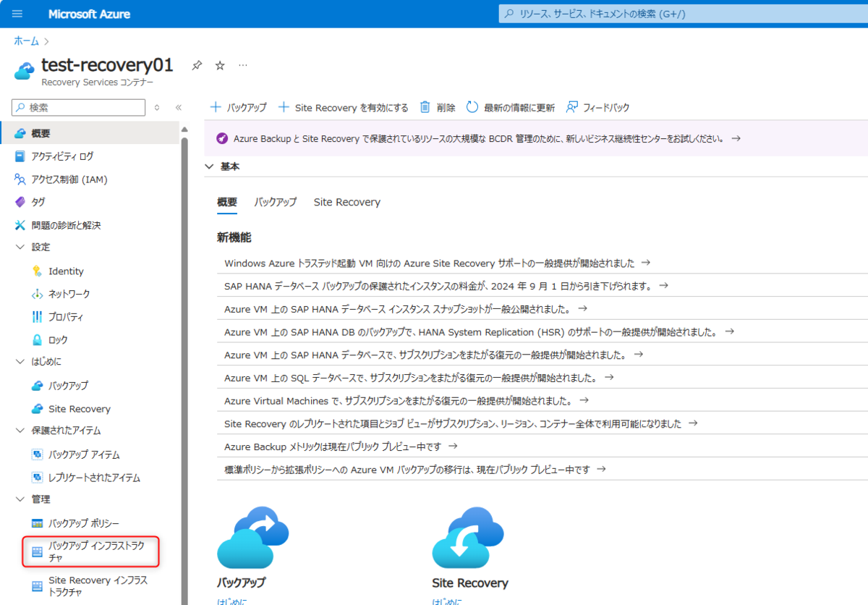Screen dimensions: 868x605
Task: Mark test-recovery01 as favorite with the star
Action: (220, 66)
